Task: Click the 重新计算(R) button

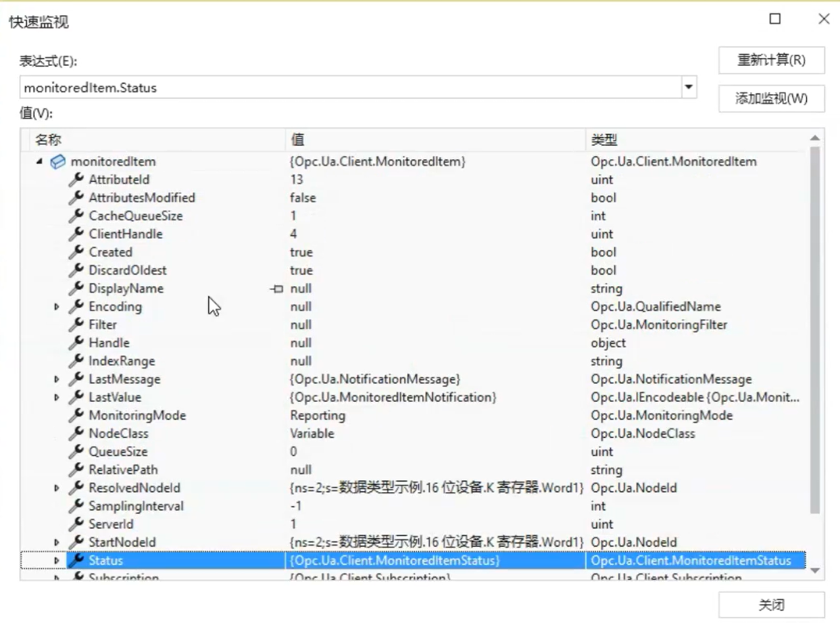Action: pyautogui.click(x=771, y=61)
